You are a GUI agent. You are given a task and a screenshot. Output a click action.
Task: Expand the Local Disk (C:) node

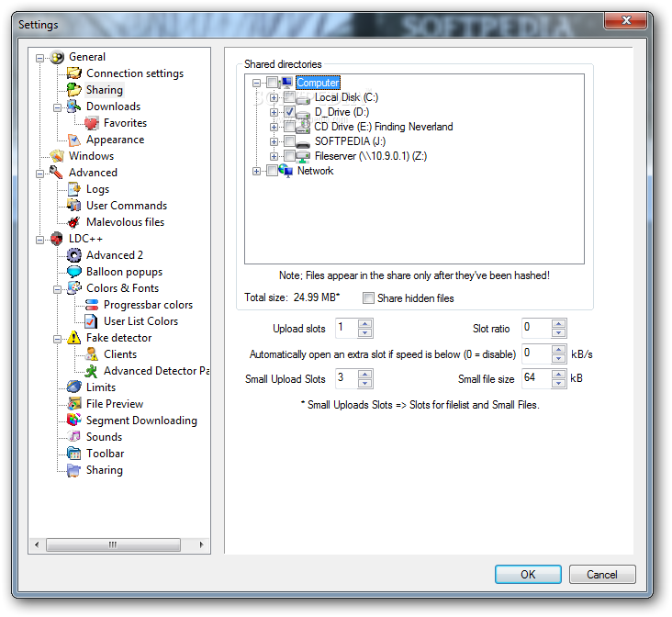(274, 97)
